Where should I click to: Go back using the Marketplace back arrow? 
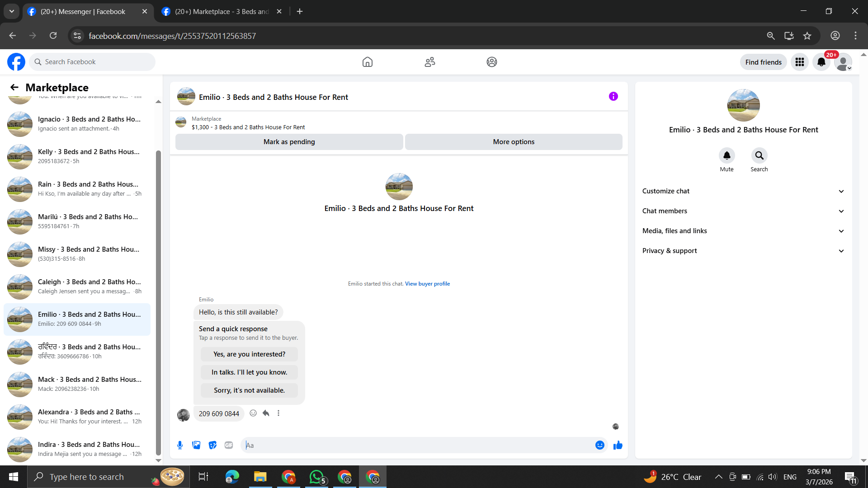pos(14,87)
